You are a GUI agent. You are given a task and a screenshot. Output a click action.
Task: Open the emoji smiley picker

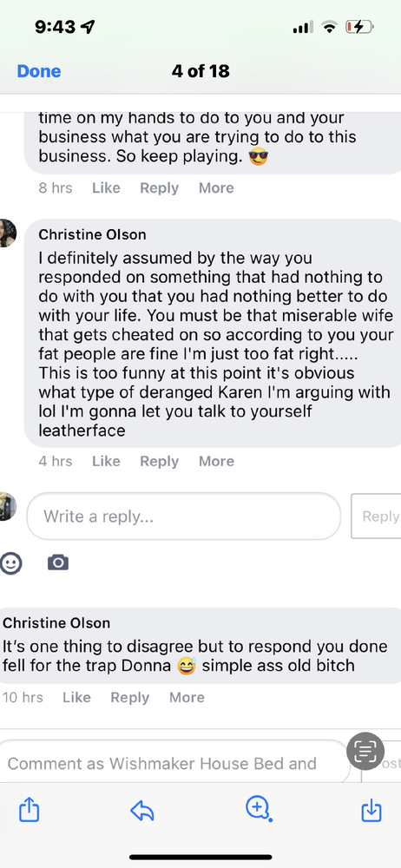click(x=11, y=563)
